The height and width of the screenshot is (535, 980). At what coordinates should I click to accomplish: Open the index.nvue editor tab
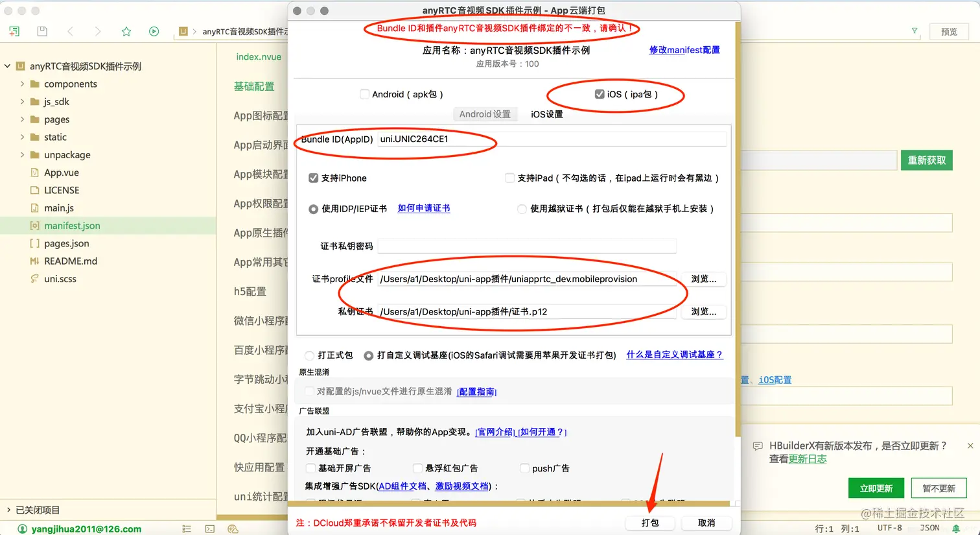259,57
